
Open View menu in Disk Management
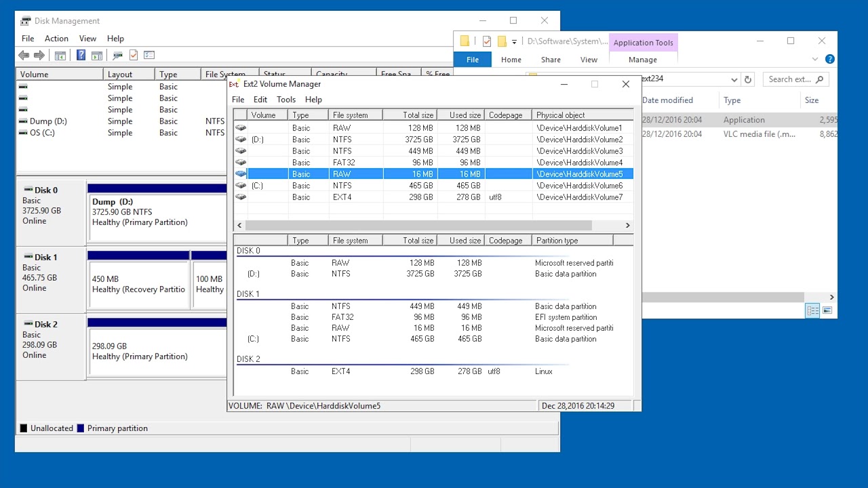(x=87, y=39)
